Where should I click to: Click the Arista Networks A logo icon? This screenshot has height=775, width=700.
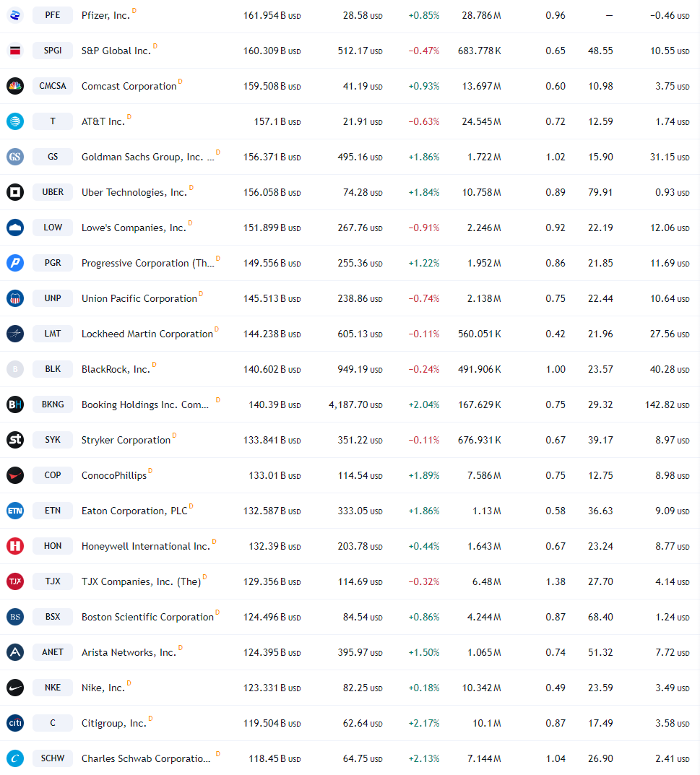tap(15, 652)
